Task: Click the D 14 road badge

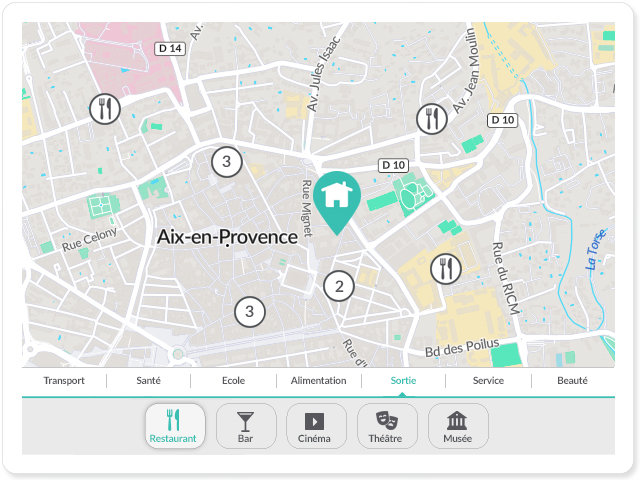Action: pyautogui.click(x=170, y=49)
